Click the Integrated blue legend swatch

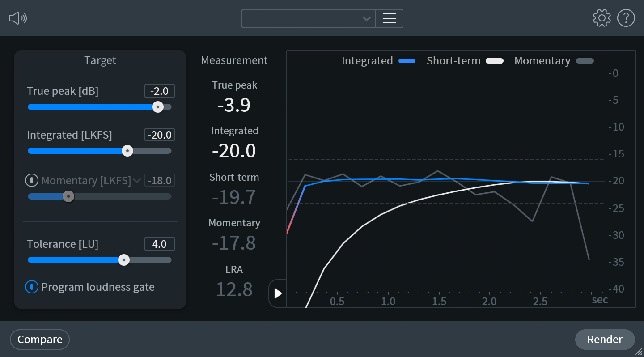pyautogui.click(x=407, y=61)
